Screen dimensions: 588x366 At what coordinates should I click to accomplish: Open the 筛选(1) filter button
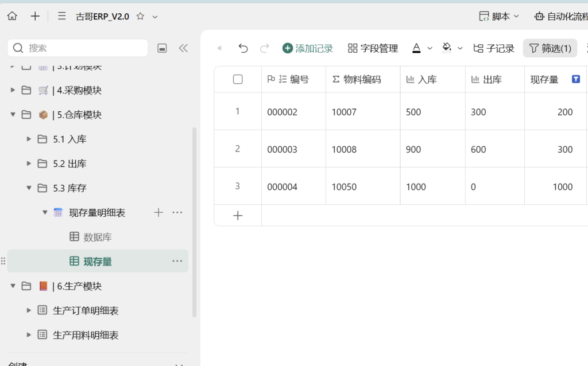pos(550,48)
